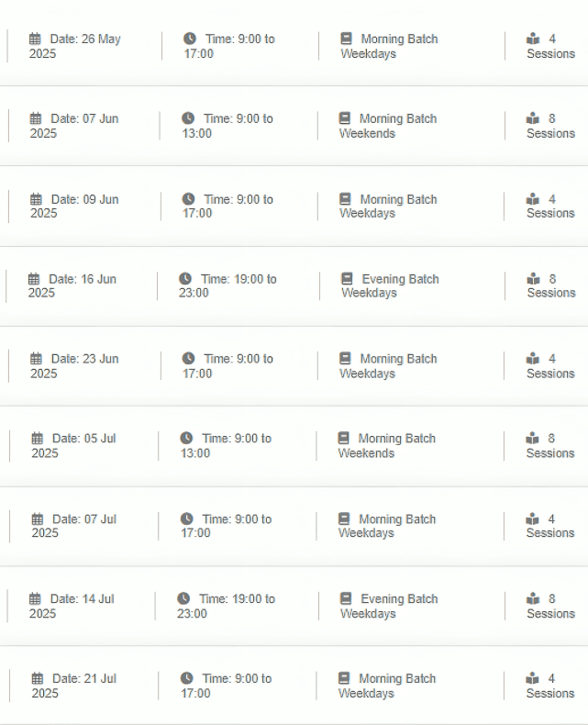588x725 pixels.
Task: Select Morning Batch Weekends for 05 Jul
Action: pyautogui.click(x=386, y=445)
